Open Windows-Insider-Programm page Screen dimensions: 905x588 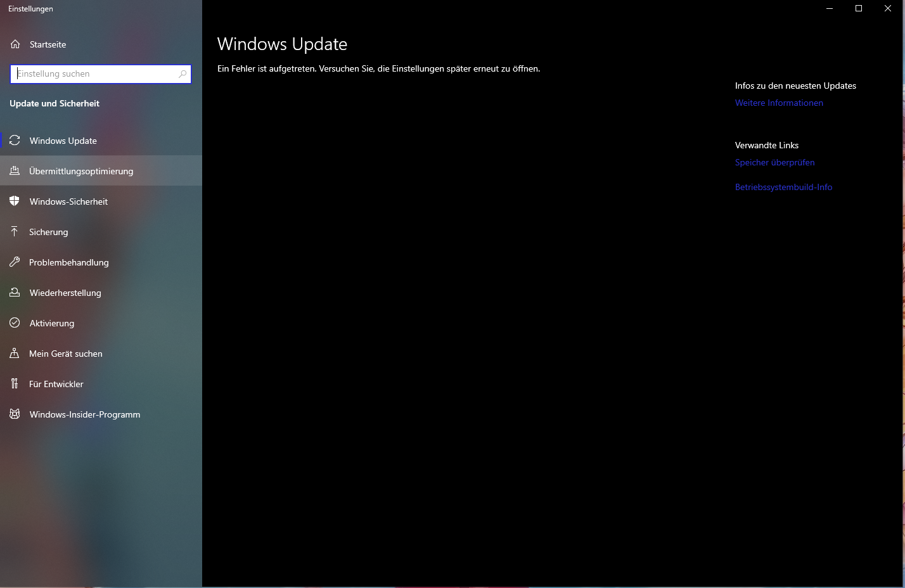click(101, 414)
